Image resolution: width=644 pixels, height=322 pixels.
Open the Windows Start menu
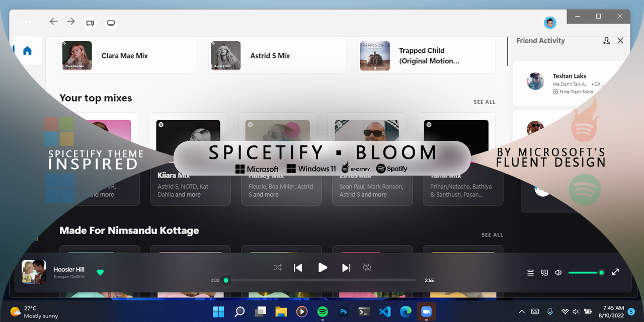click(219, 312)
